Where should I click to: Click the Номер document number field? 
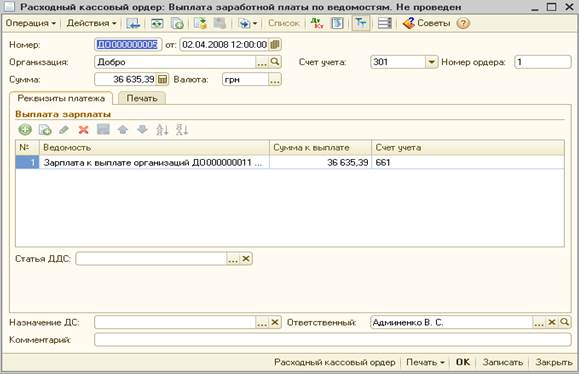(128, 45)
